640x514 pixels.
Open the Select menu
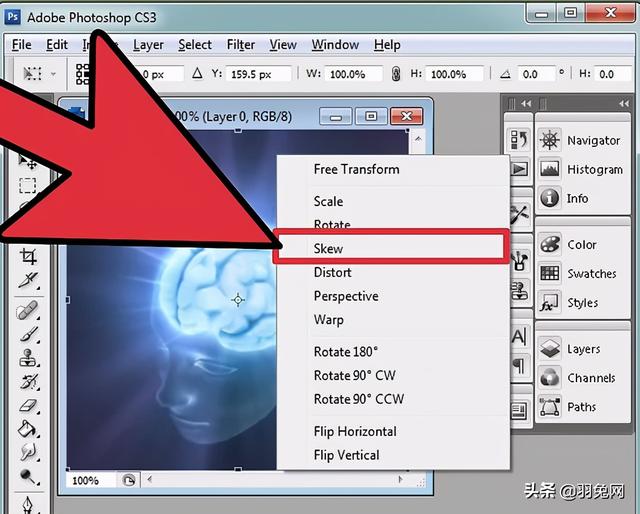195,45
